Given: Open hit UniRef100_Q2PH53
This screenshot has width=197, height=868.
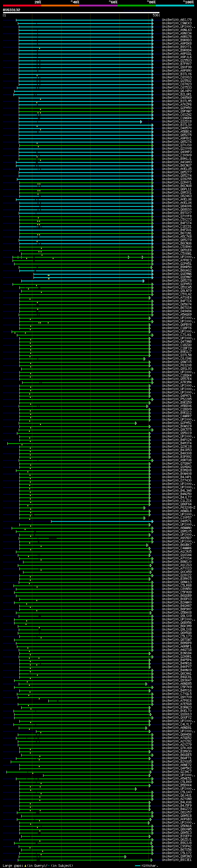Looking at the screenshot, I should [176, 284].
